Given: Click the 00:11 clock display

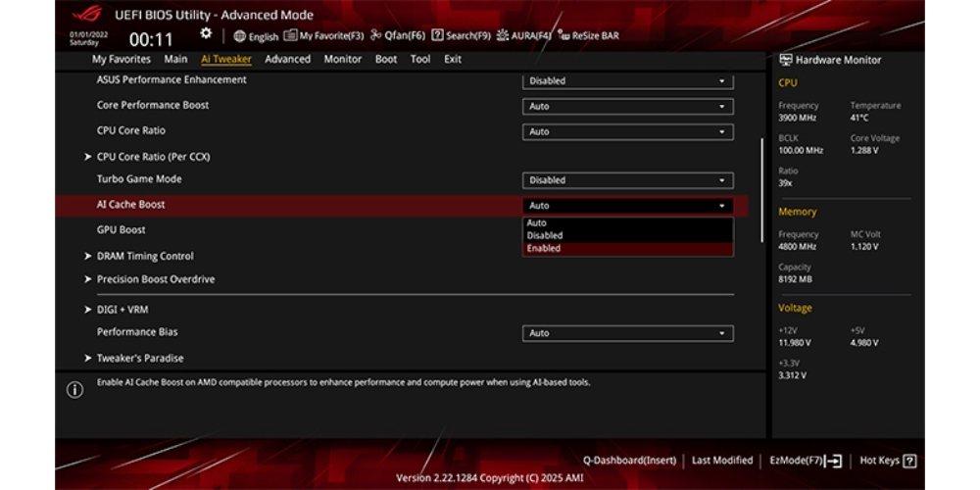Looking at the screenshot, I should [x=151, y=40].
